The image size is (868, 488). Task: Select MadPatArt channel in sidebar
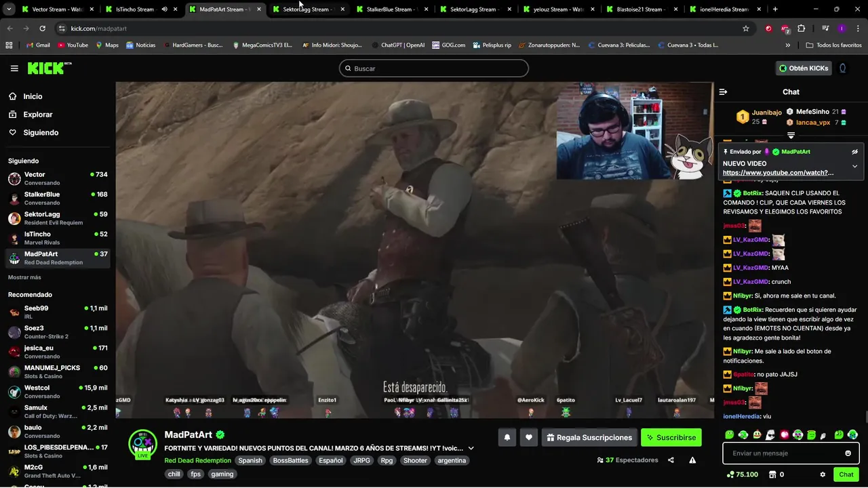(x=58, y=258)
